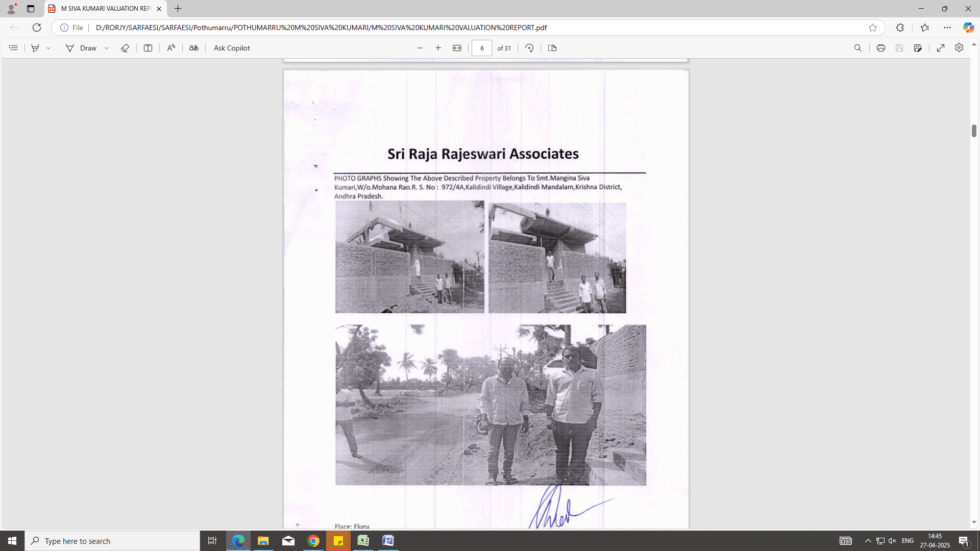This screenshot has height=551, width=980.
Task: Enter full screen PDF mode
Action: tap(941, 48)
